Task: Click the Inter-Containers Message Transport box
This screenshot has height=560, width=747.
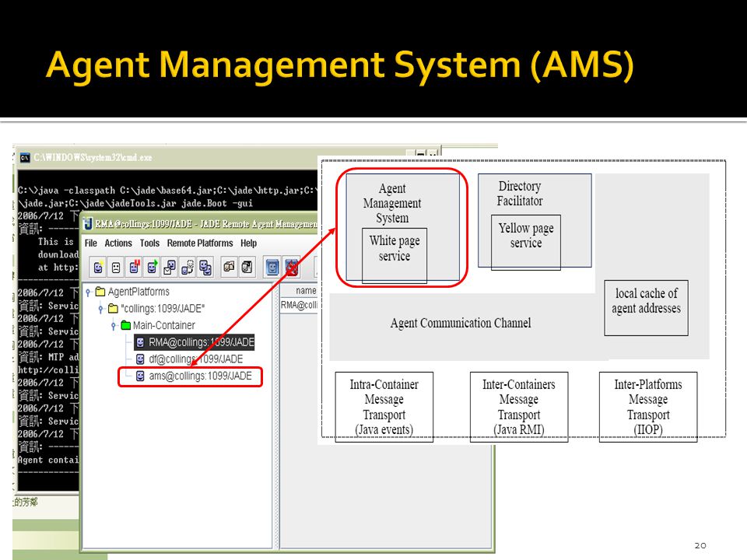Action: 519,407
